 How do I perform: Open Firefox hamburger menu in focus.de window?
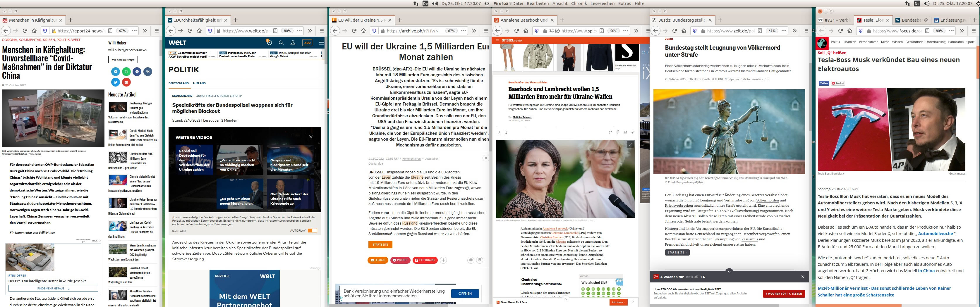(974, 31)
